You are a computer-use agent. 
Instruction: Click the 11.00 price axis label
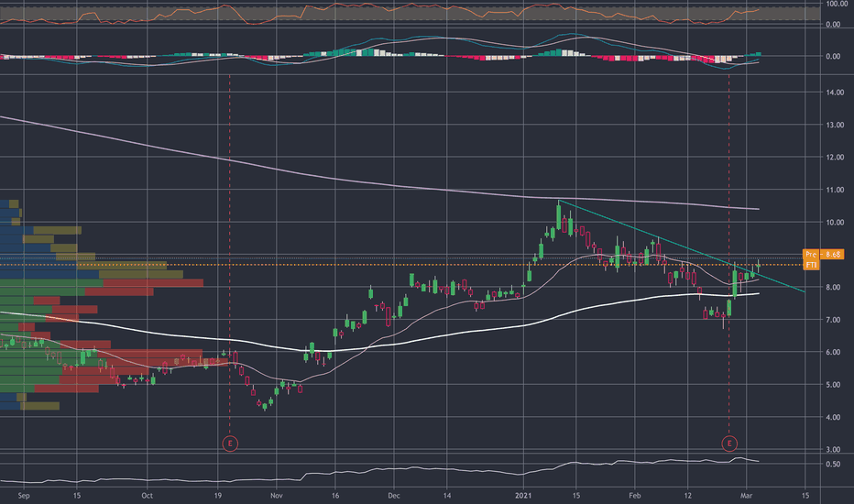(835, 191)
